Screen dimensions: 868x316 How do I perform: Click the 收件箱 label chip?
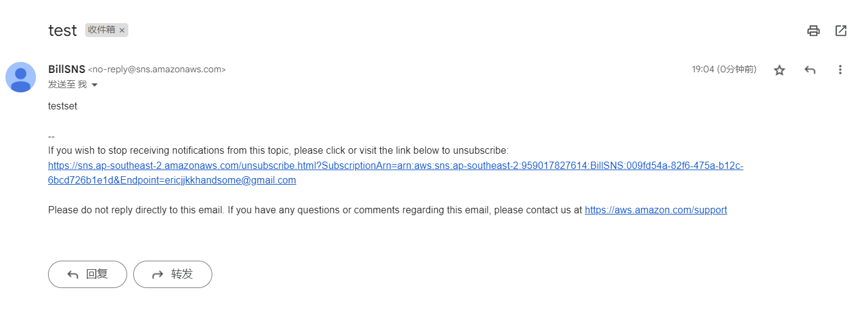tap(101, 30)
